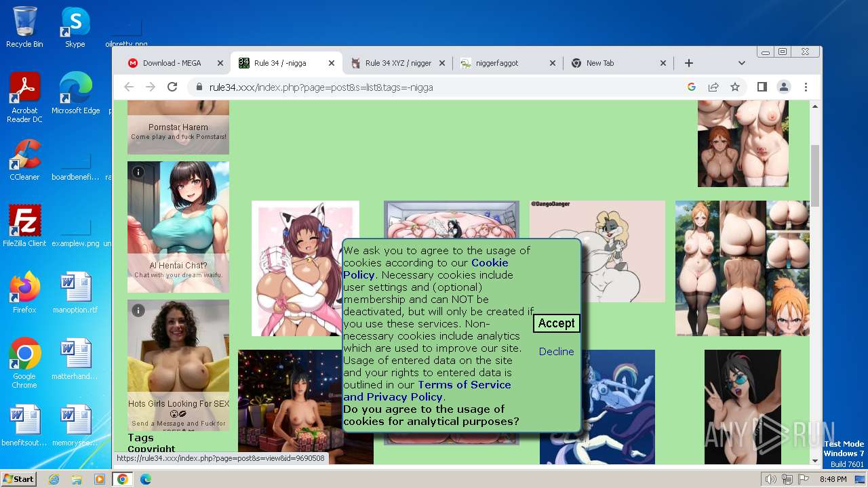The width and height of the screenshot is (868, 488).
Task: Open Terms of Service and Privacy Policy
Action: [427, 390]
